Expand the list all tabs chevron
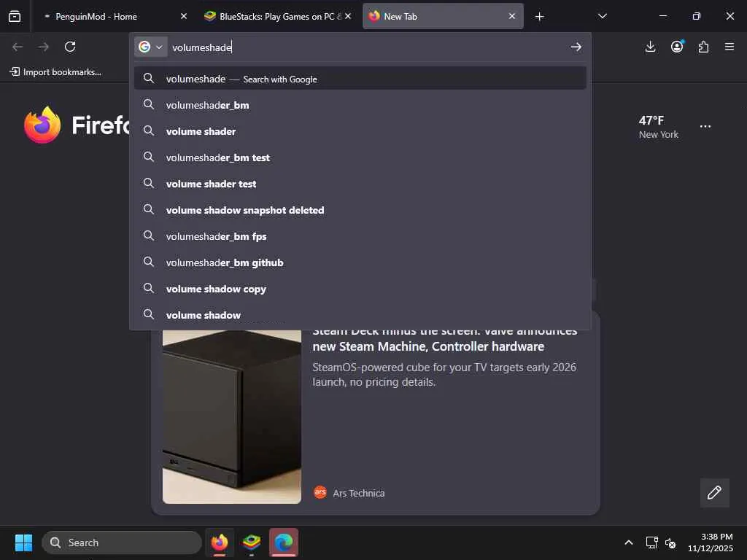This screenshot has width=747, height=560. [602, 16]
